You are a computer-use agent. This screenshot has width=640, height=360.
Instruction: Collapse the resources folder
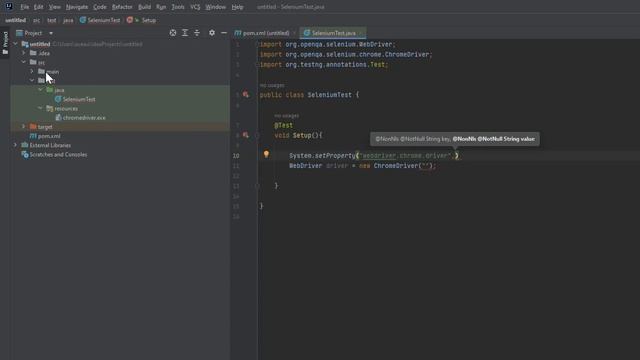coord(40,108)
